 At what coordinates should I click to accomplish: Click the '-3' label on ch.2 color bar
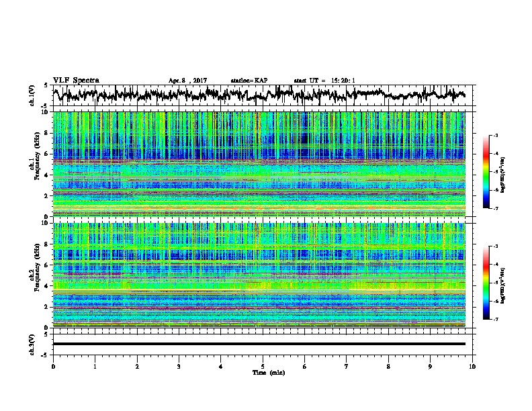pos(495,246)
